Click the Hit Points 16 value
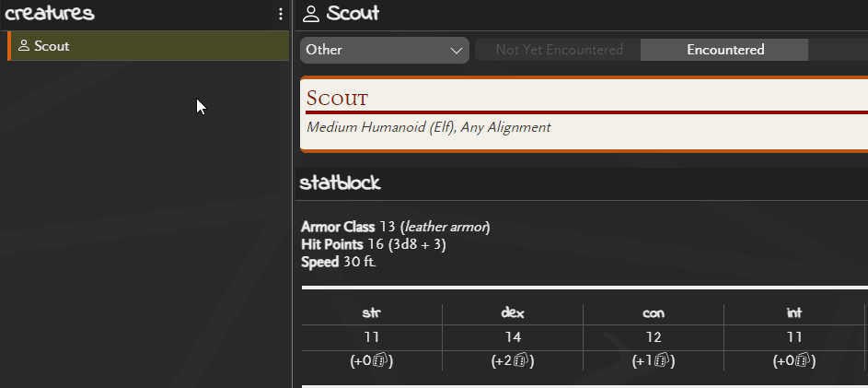 [x=374, y=244]
